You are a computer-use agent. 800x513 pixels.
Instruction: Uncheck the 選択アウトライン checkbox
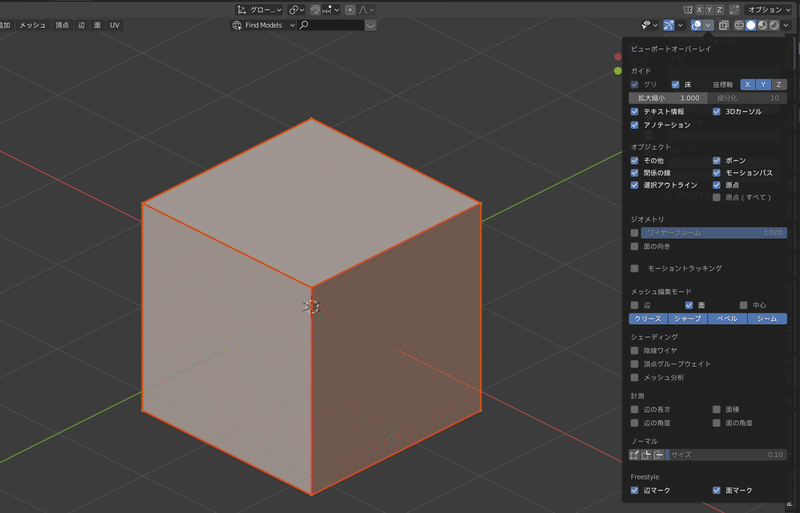pyautogui.click(x=634, y=185)
